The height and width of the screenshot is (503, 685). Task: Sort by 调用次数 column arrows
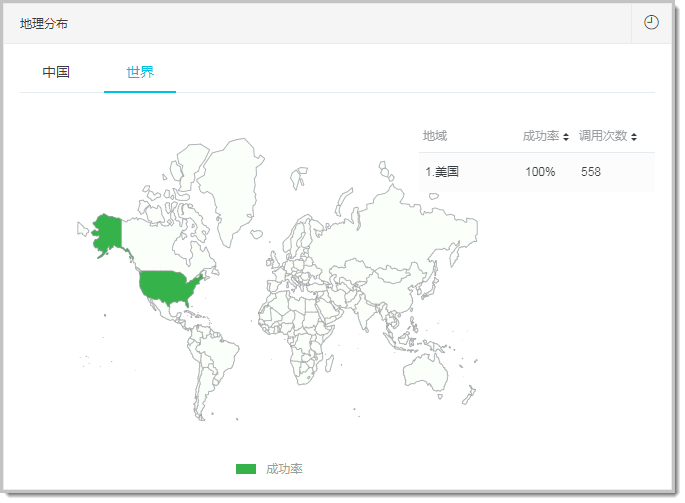634,137
